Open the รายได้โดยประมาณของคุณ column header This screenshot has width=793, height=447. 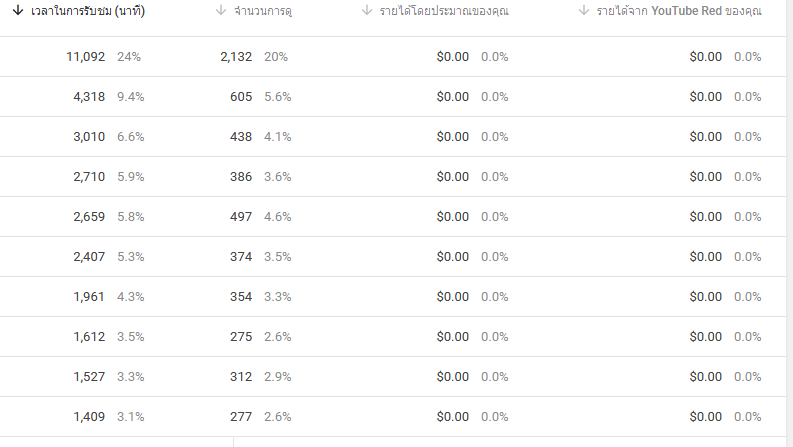[x=445, y=12]
